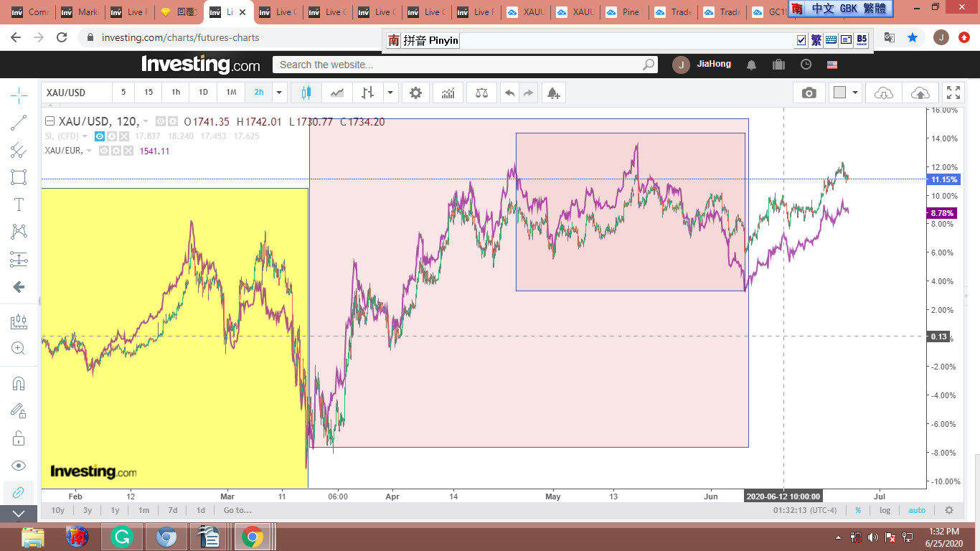Screen dimensions: 980x551
Task: Toggle percent scale mode
Action: (857, 510)
